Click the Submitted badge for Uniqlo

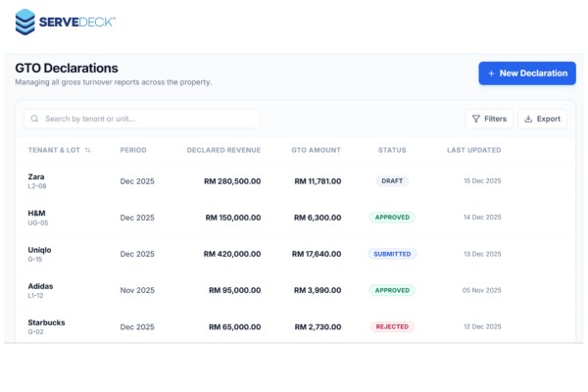point(392,254)
